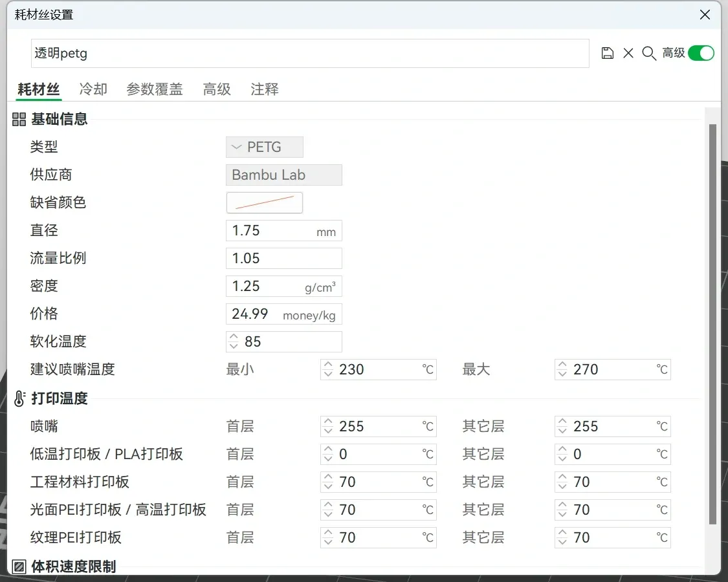728x582 pixels.
Task: Increase 光面PEI打印板 首层 70 value
Action: coord(328,506)
